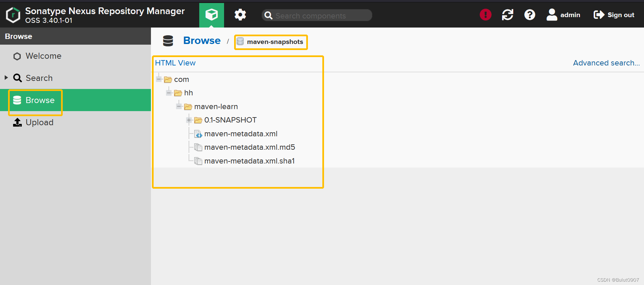Click the red system status alert icon
The image size is (644, 285).
click(x=485, y=15)
